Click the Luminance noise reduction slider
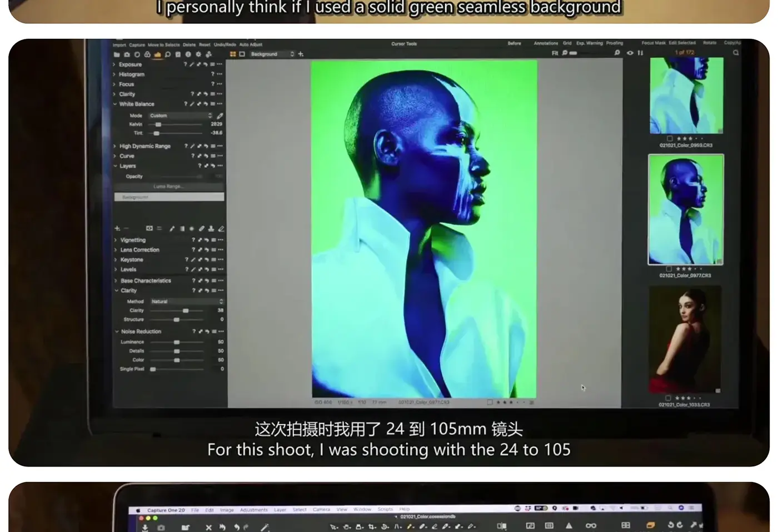 pyautogui.click(x=177, y=342)
